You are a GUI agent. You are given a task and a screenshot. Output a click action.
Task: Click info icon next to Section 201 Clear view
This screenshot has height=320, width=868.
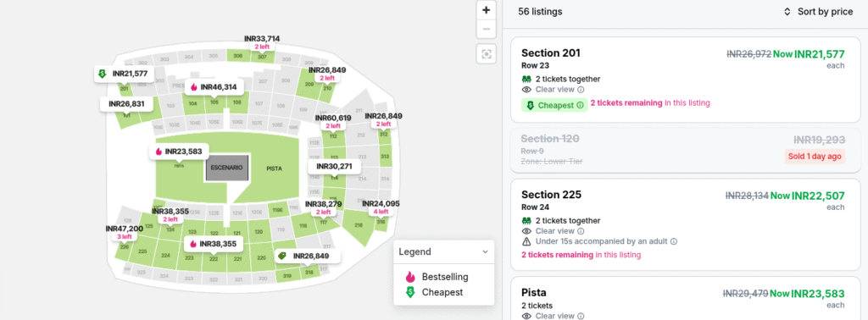(581, 90)
